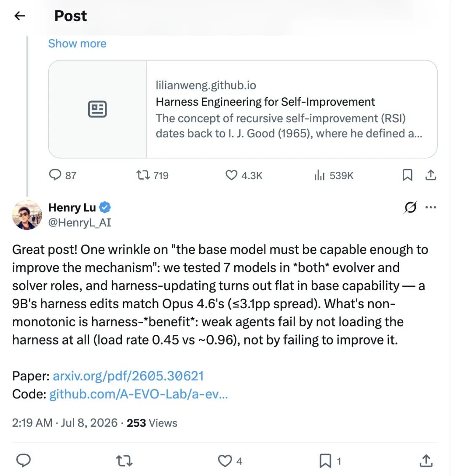Click the Grok slashed-circle icon on Henry Lu's post
455x476 pixels.
pos(410,207)
